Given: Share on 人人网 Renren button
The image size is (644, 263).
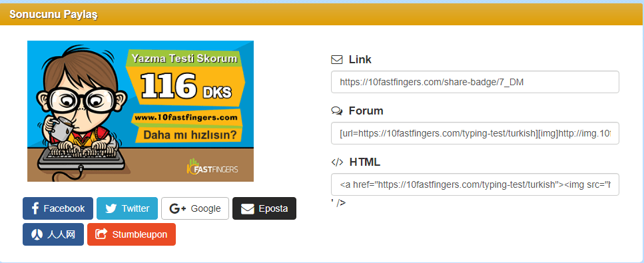Looking at the screenshot, I should [x=53, y=234].
